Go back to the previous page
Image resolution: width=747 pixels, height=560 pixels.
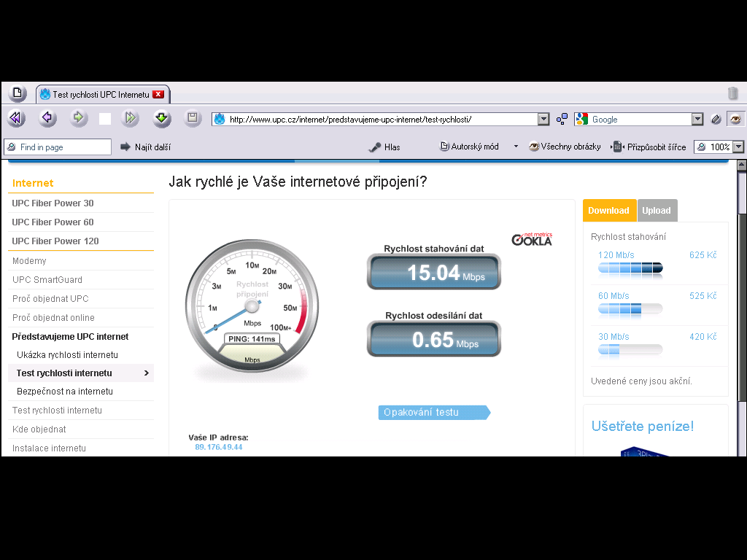point(47,118)
